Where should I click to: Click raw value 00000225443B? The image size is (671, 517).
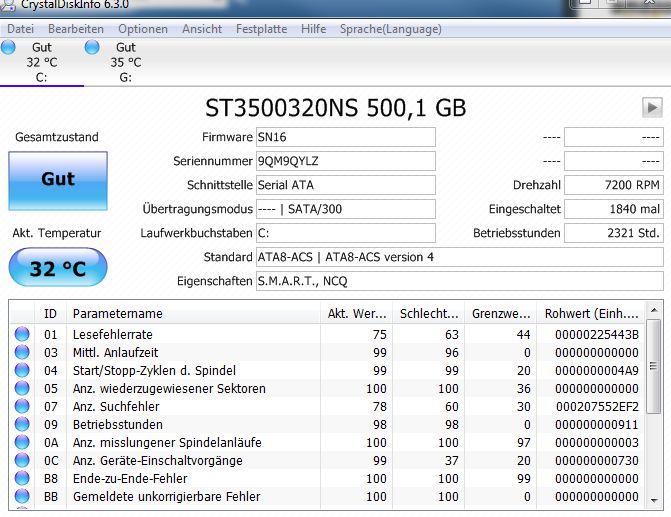[597, 334]
